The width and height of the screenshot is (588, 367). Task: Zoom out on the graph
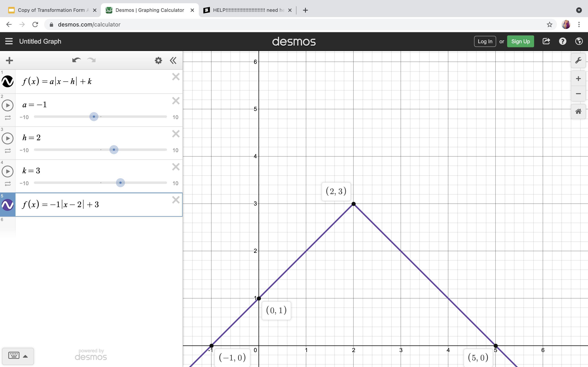[578, 94]
